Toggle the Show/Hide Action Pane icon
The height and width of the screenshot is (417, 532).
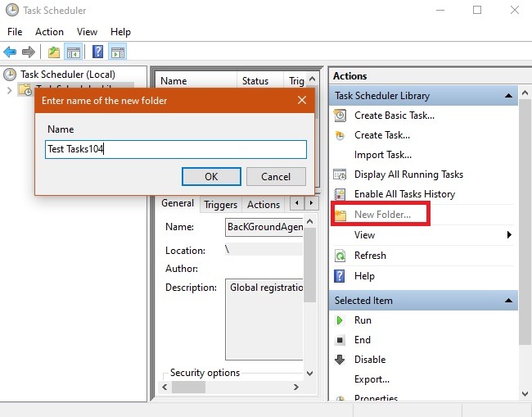pyautogui.click(x=118, y=52)
